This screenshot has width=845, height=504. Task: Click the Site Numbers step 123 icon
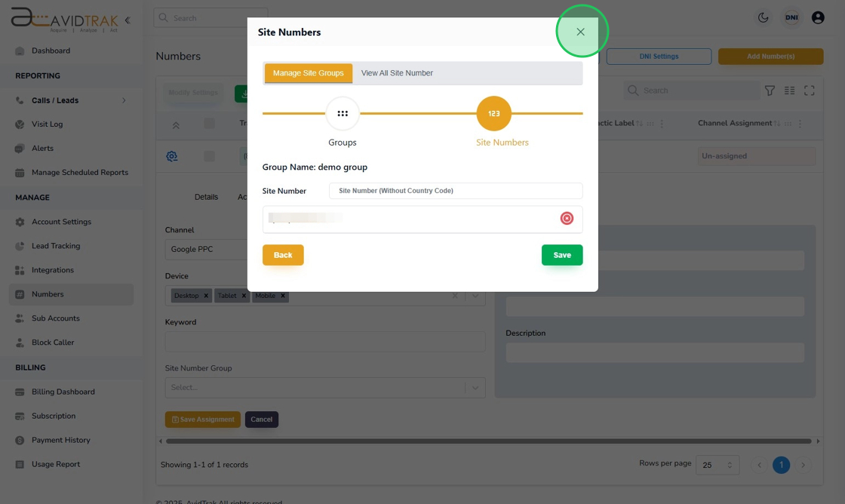pyautogui.click(x=493, y=114)
